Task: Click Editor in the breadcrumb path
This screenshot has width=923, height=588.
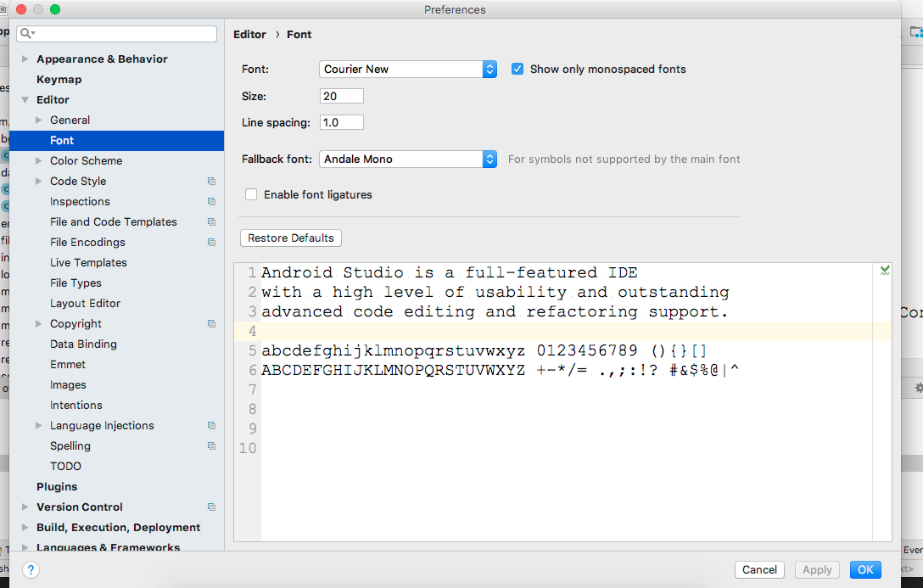Action: point(249,34)
